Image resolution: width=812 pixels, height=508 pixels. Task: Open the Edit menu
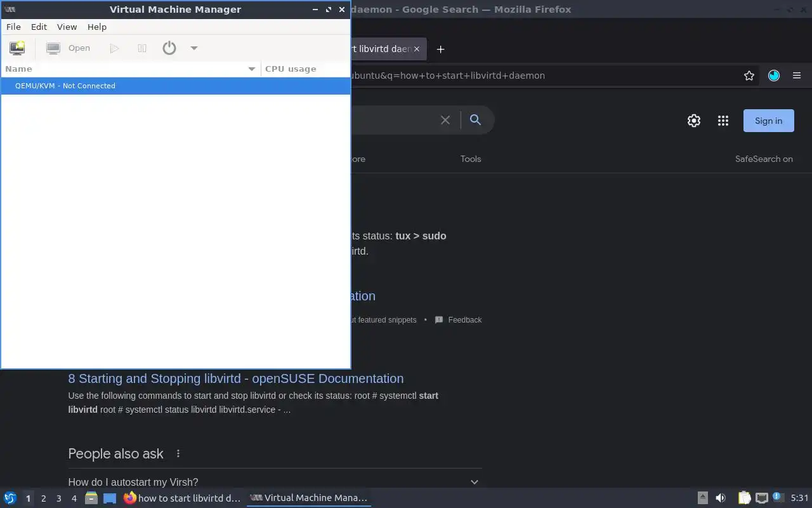pyautogui.click(x=39, y=27)
